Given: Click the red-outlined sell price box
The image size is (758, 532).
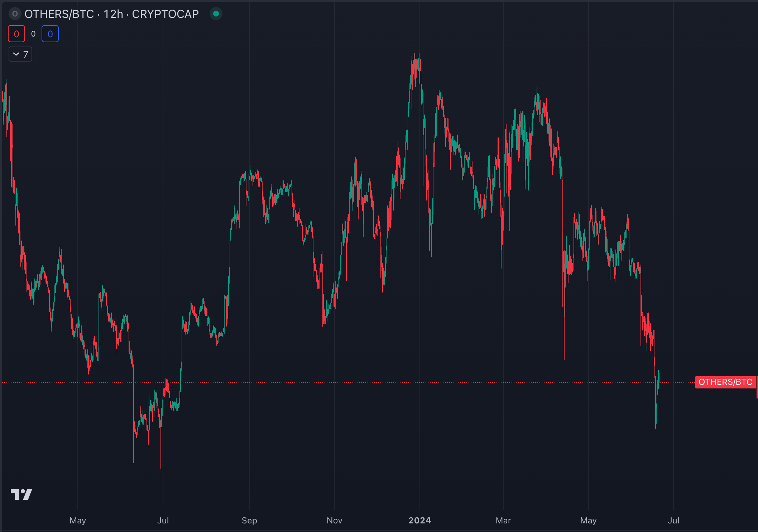Looking at the screenshot, I should 16,34.
